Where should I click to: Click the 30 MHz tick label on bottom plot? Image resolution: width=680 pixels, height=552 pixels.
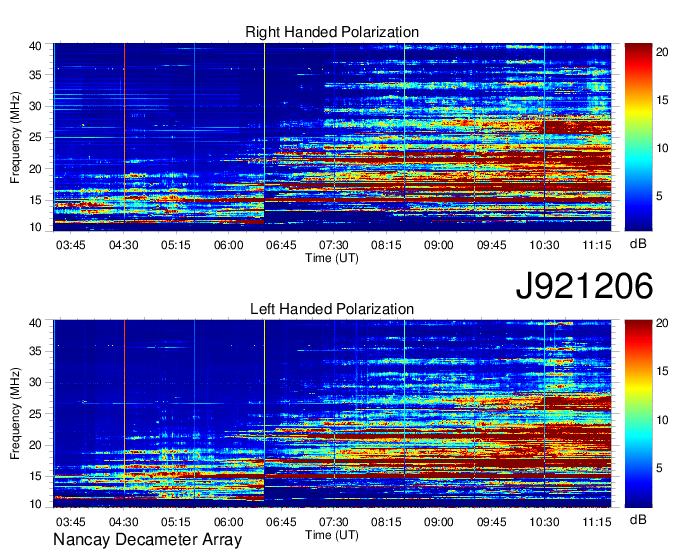pyautogui.click(x=35, y=382)
